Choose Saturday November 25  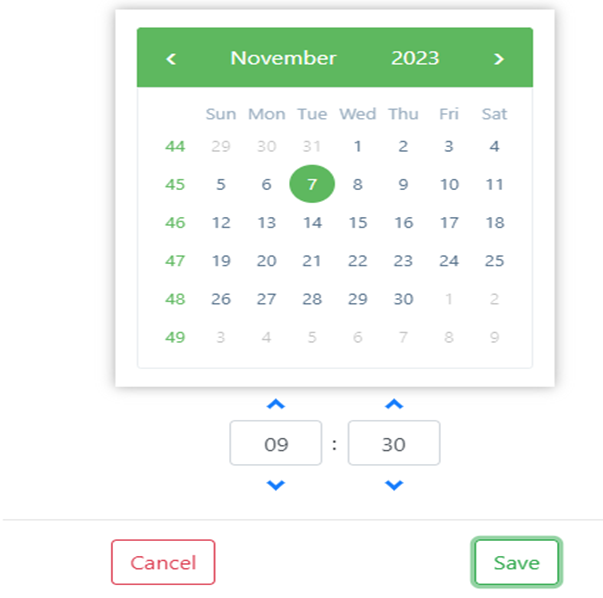pyautogui.click(x=494, y=261)
